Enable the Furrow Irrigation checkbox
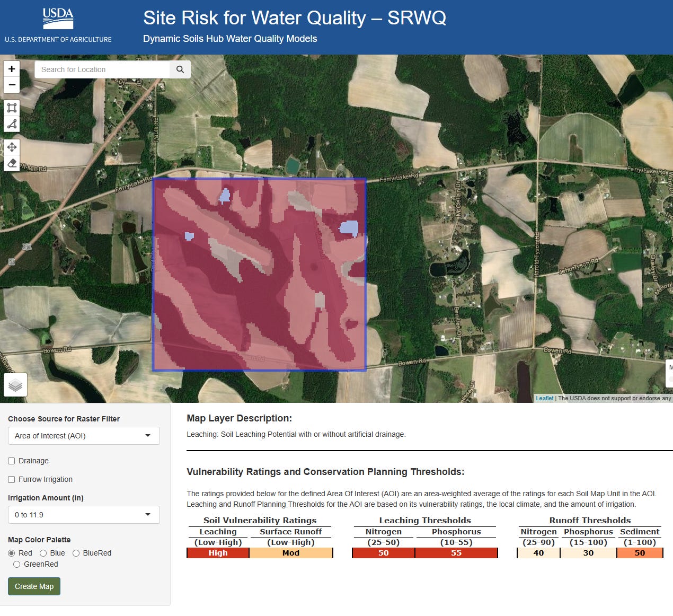The height and width of the screenshot is (616, 673). pyautogui.click(x=12, y=479)
